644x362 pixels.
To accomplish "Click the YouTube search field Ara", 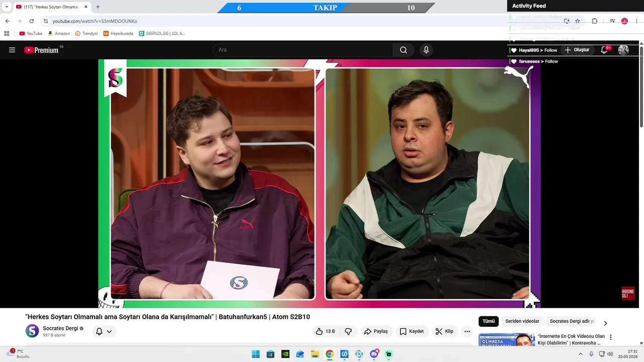I will tap(303, 50).
